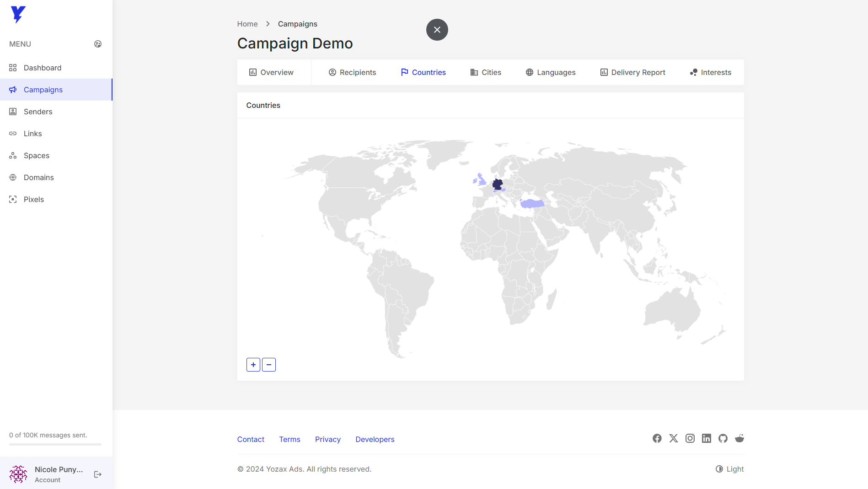Open the Reddit social link

coord(739,439)
